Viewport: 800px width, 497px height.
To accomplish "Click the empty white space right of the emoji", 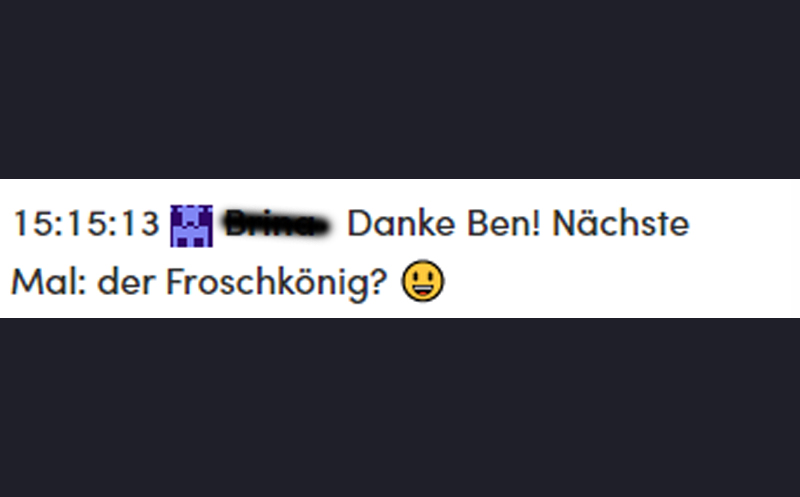I will coord(622,282).
